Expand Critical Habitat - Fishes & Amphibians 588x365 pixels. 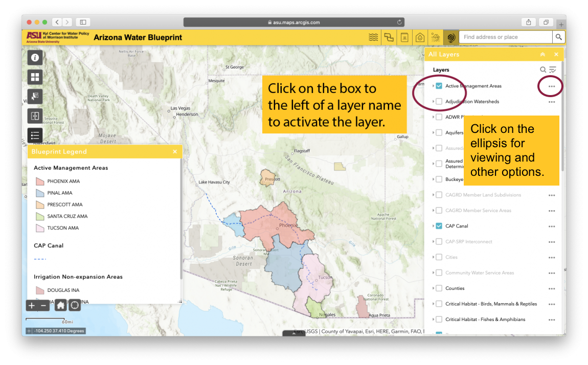pos(433,320)
